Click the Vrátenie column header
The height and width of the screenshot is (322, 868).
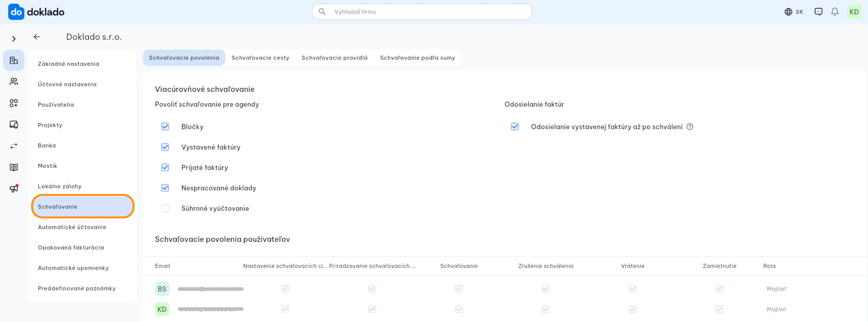click(x=633, y=266)
